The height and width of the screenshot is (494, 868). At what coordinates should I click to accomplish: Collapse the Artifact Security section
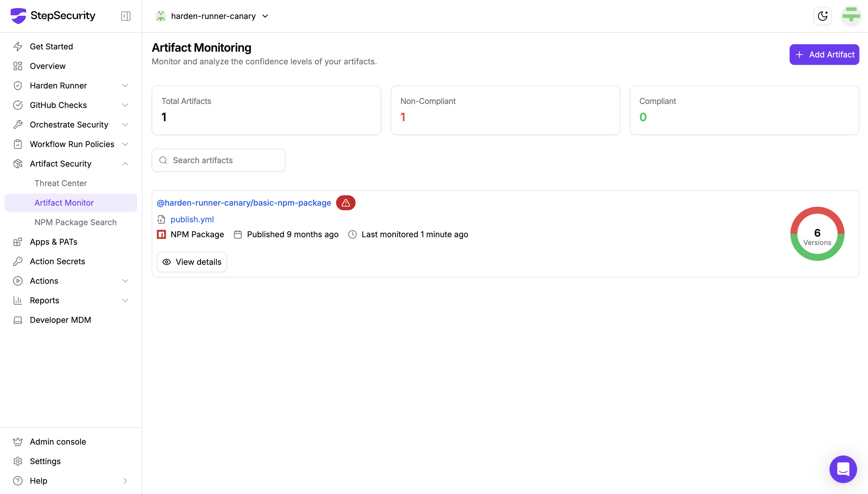pyautogui.click(x=125, y=164)
